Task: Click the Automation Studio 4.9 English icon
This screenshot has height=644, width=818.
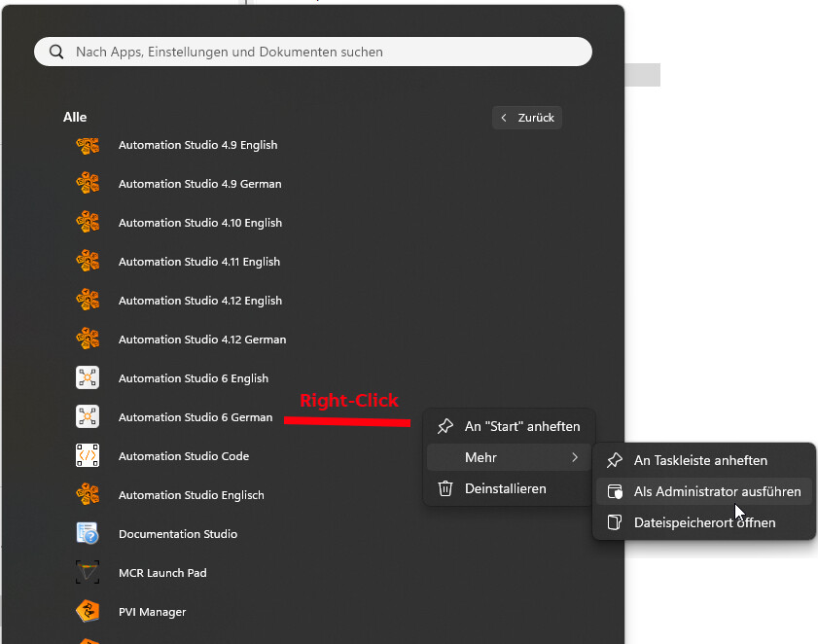Action: click(88, 145)
